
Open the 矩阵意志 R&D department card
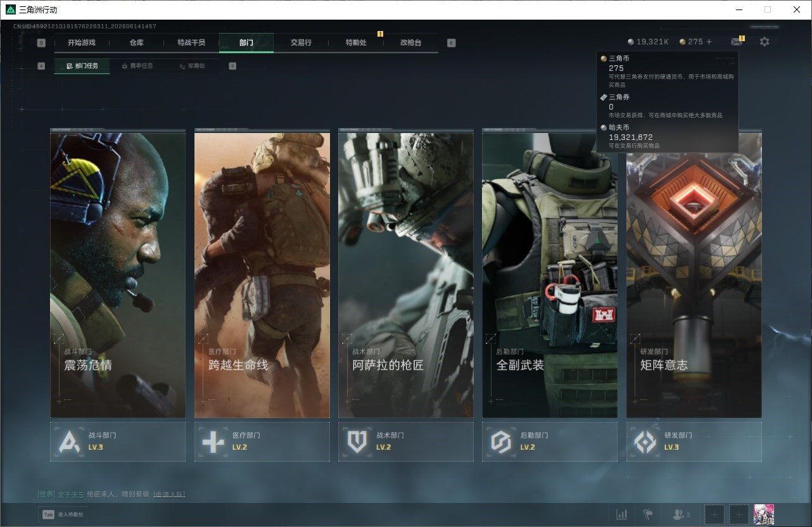click(694, 275)
